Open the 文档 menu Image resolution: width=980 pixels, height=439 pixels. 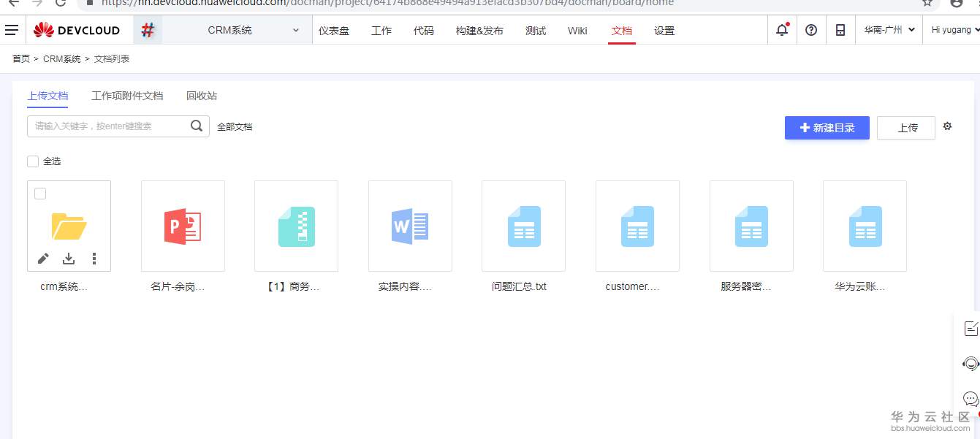coord(622,31)
